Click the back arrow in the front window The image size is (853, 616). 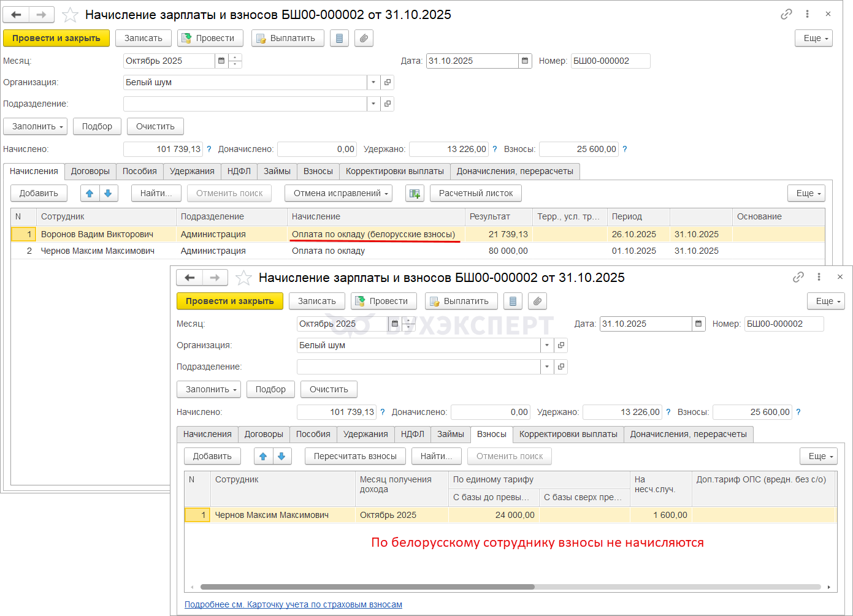189,278
